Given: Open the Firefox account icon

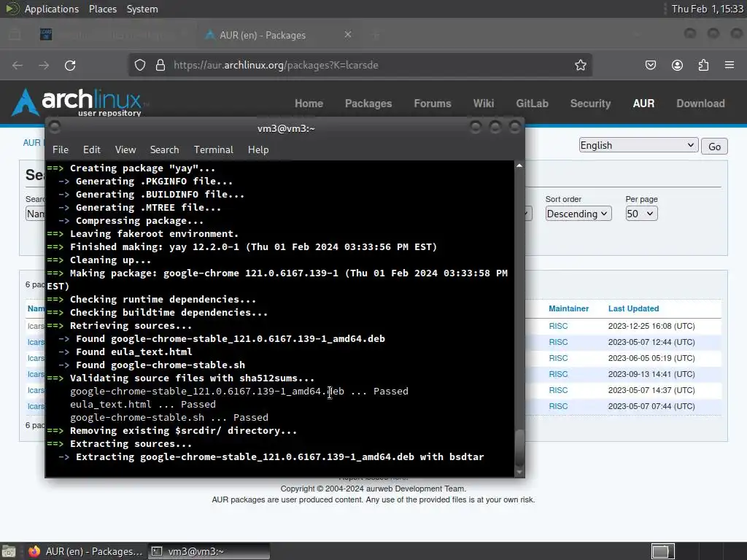Looking at the screenshot, I should coord(677,65).
